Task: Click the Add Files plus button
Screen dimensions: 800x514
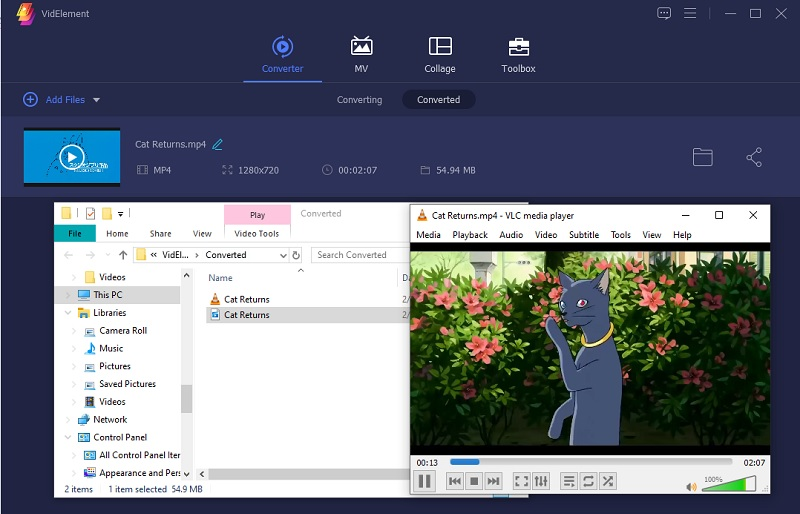Action: tap(30, 100)
